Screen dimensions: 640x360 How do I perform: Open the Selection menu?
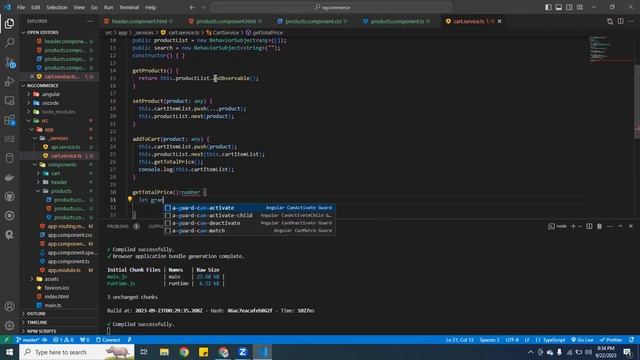[57, 7]
